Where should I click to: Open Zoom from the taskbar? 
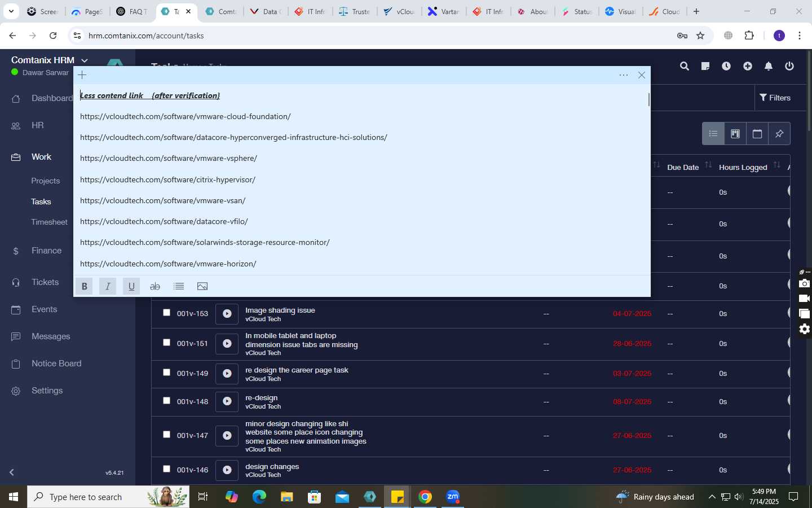[453, 497]
